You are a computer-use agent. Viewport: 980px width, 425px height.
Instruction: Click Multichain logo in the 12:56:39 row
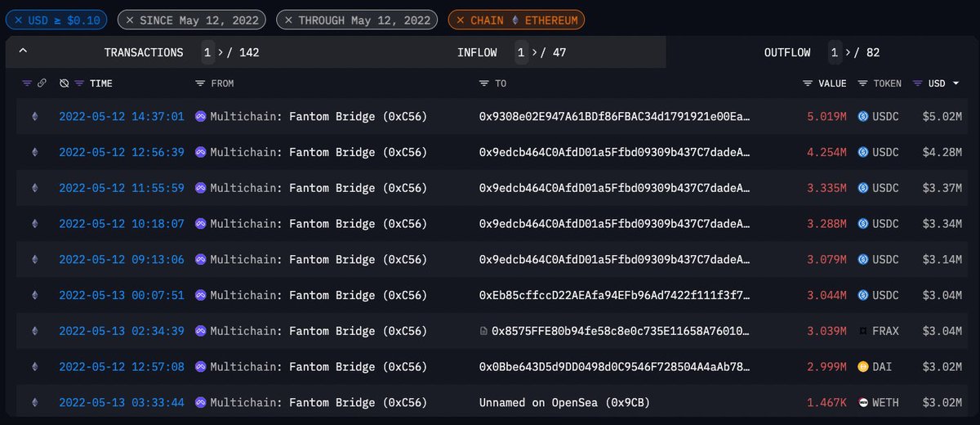point(201,152)
